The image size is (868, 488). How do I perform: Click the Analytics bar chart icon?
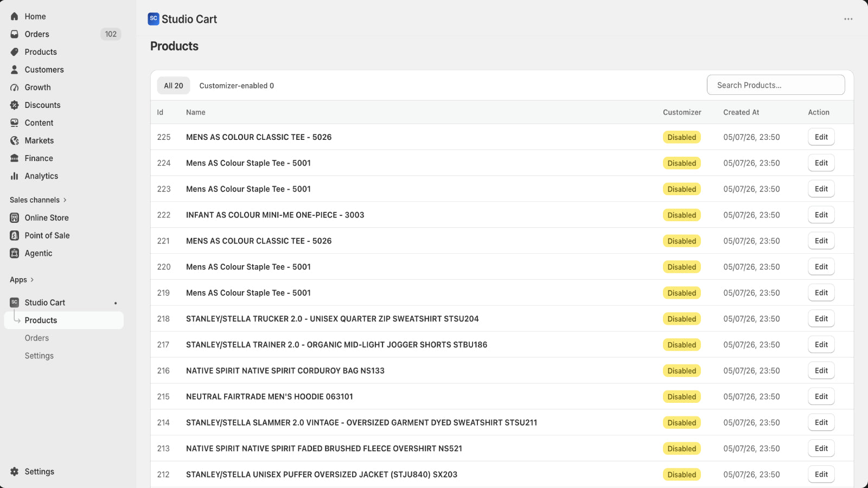(x=15, y=176)
